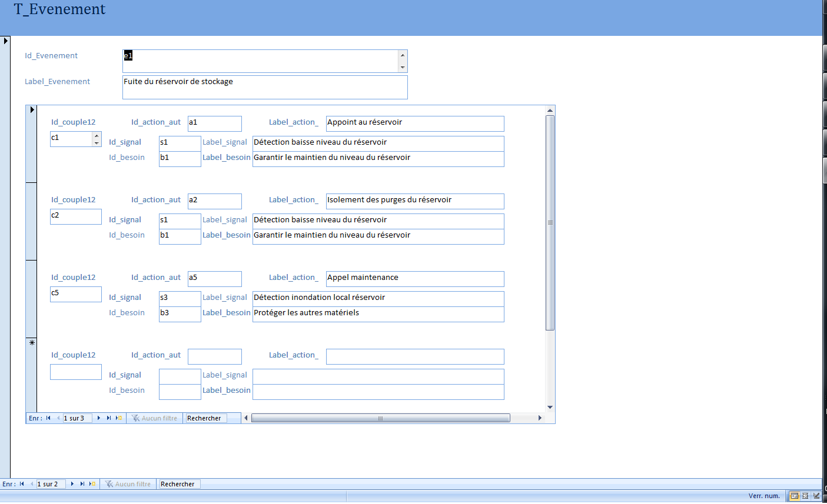Click Id_action_aut field containing a5
827x504 pixels.
(215, 279)
